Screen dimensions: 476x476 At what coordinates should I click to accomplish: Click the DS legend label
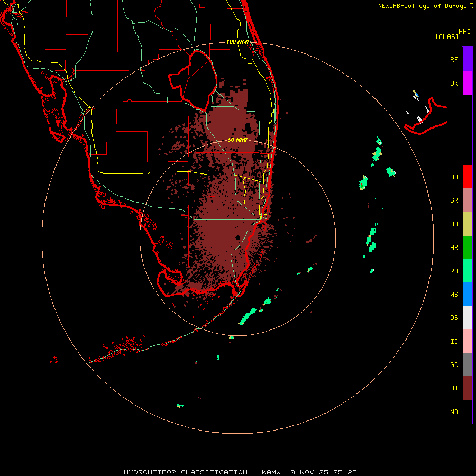click(454, 318)
